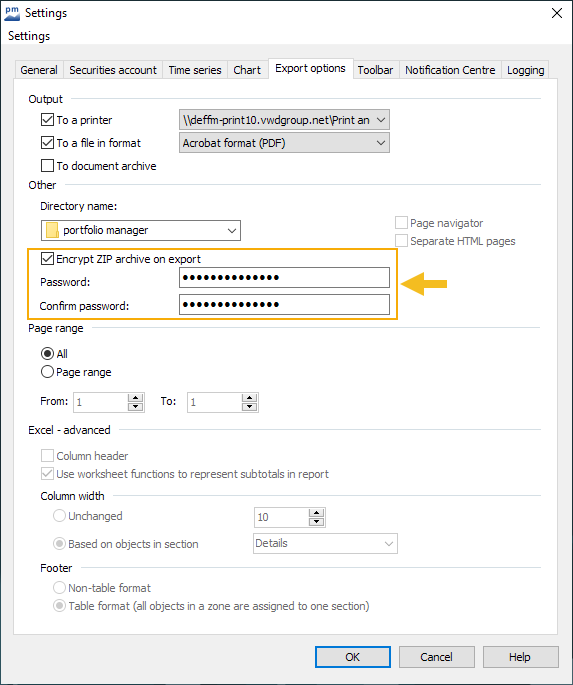Open the Notification Centre tab

450,70
